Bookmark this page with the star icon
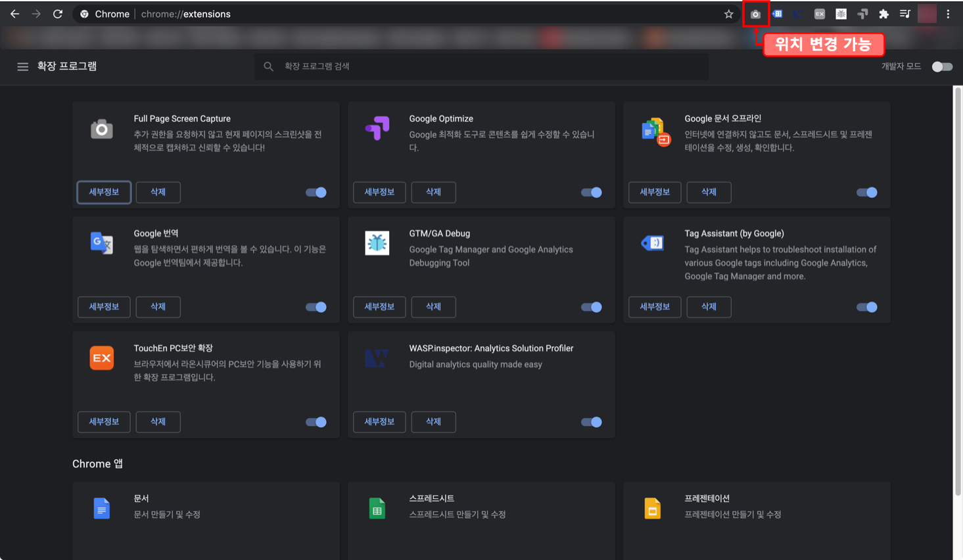 (x=728, y=14)
